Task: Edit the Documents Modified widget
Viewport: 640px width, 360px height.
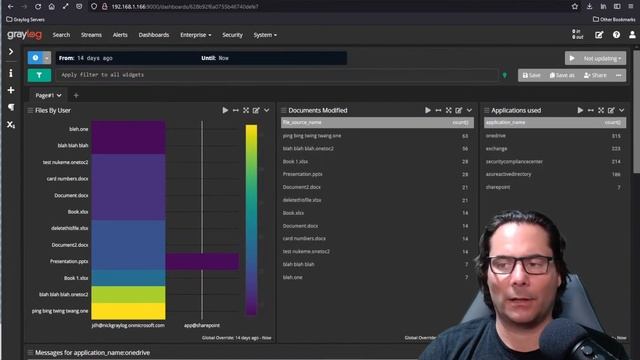Action: 459,110
